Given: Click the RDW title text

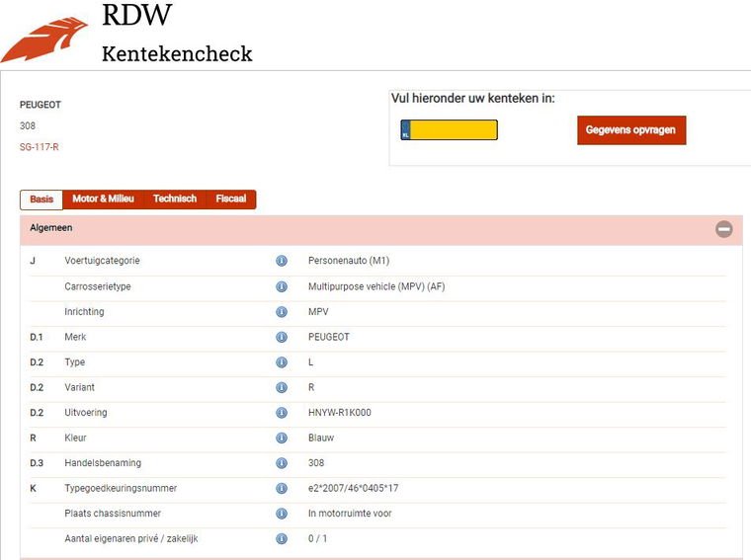Looking at the screenshot, I should (137, 15).
